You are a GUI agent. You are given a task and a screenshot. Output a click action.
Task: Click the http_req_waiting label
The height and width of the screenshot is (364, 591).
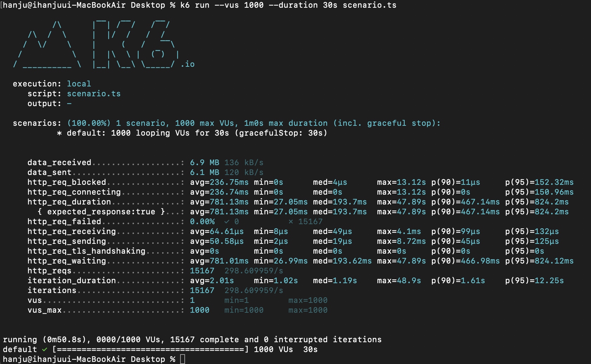point(67,261)
